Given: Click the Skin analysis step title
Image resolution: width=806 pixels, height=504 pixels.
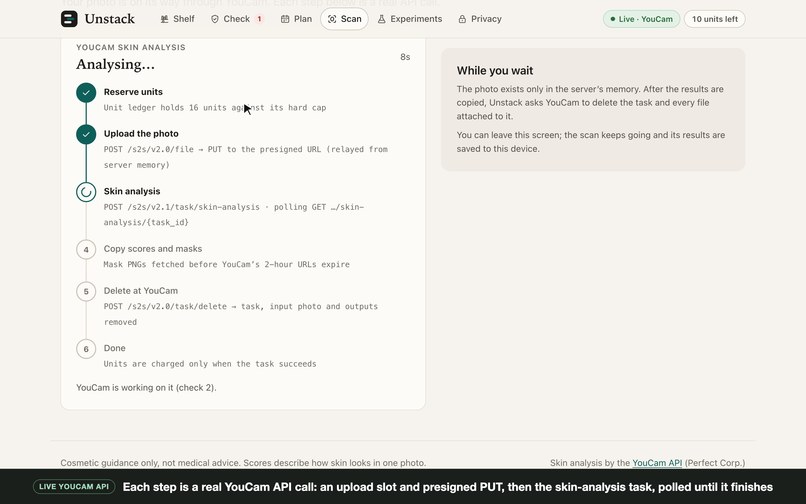Looking at the screenshot, I should point(132,191).
